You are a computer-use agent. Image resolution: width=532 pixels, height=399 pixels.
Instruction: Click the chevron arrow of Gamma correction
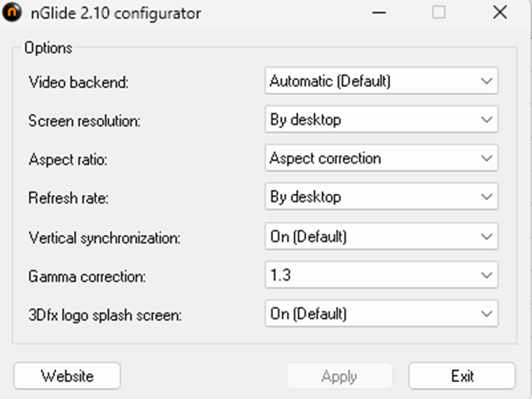pos(487,276)
